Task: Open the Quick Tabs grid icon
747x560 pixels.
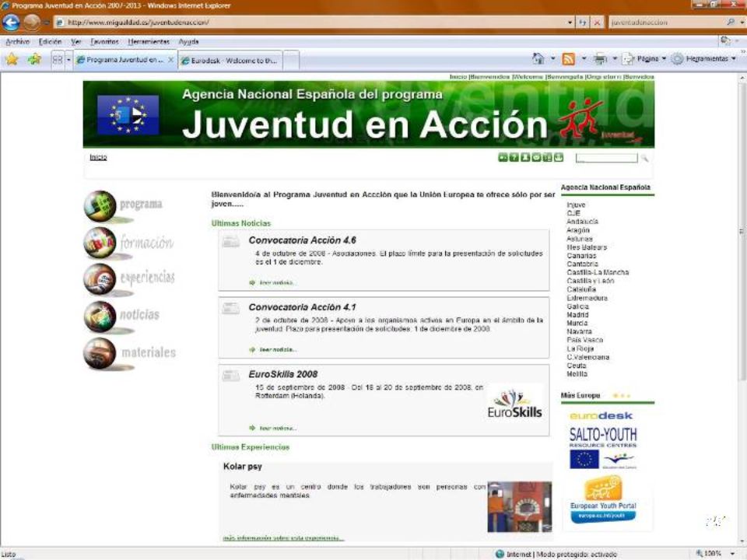Action: click(58, 60)
